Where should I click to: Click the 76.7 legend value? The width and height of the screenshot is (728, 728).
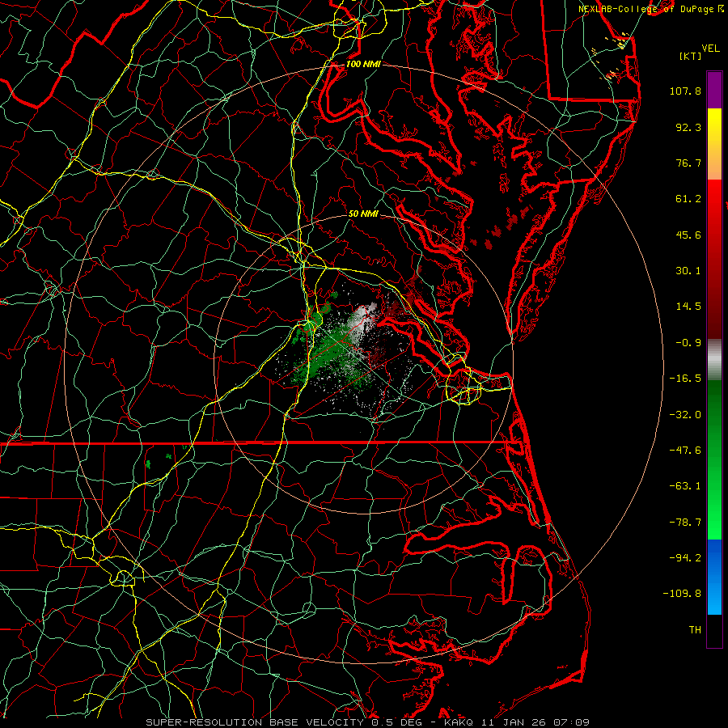coord(688,163)
